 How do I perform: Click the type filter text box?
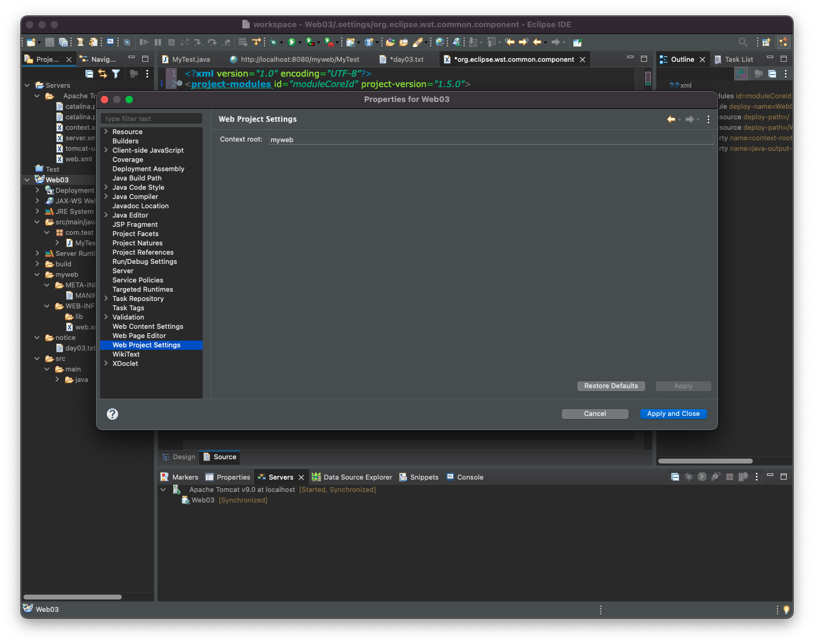coord(151,119)
